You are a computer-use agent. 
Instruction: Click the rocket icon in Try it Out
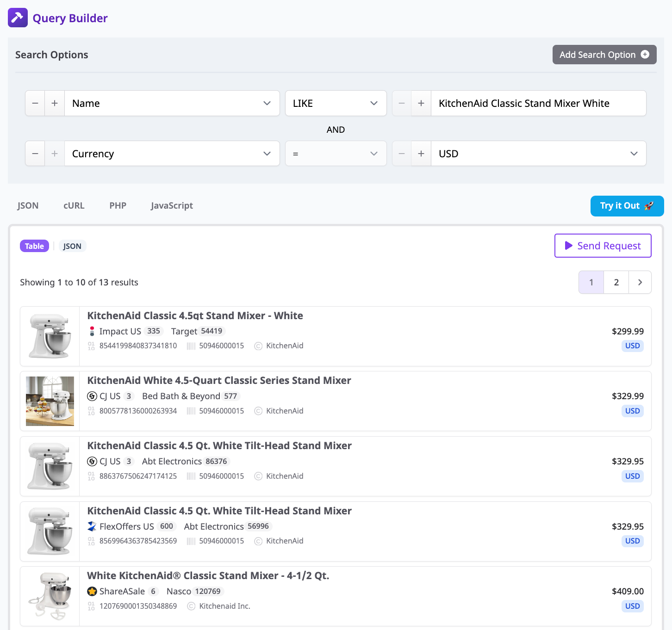(x=649, y=206)
